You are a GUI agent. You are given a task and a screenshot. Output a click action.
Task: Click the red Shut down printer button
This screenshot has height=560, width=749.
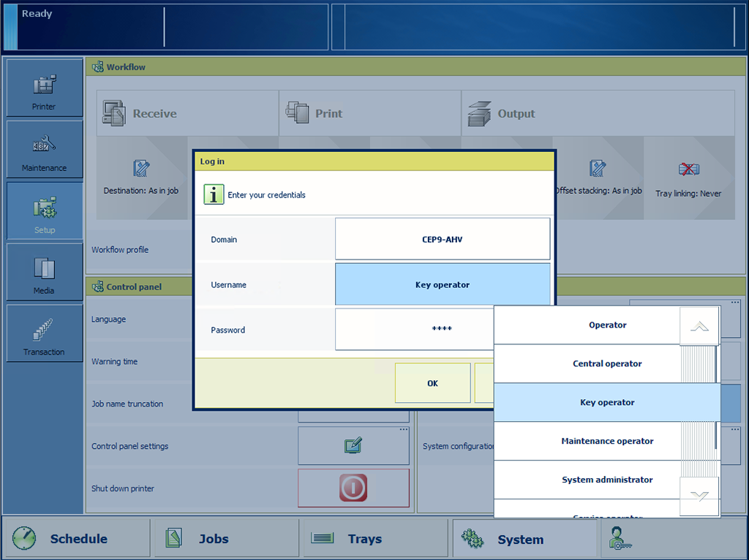click(x=353, y=488)
